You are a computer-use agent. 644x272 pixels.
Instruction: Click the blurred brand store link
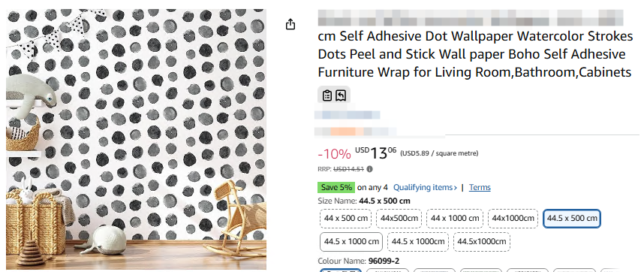click(347, 115)
